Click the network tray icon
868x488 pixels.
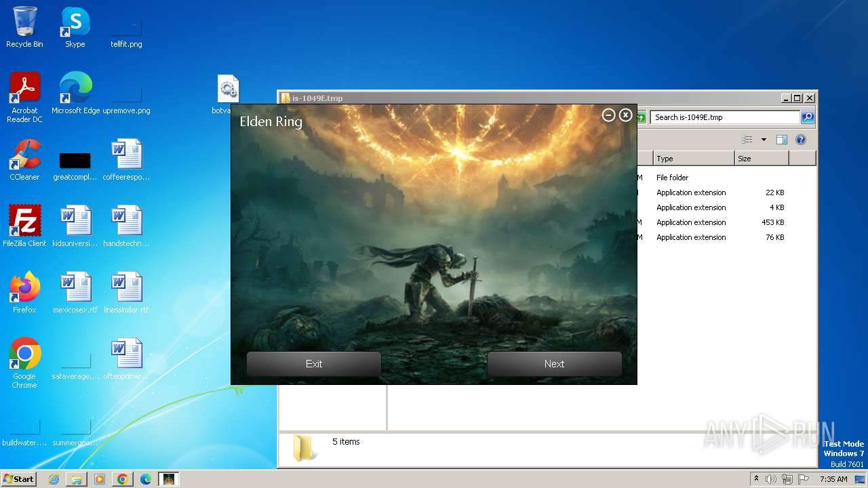click(x=787, y=479)
